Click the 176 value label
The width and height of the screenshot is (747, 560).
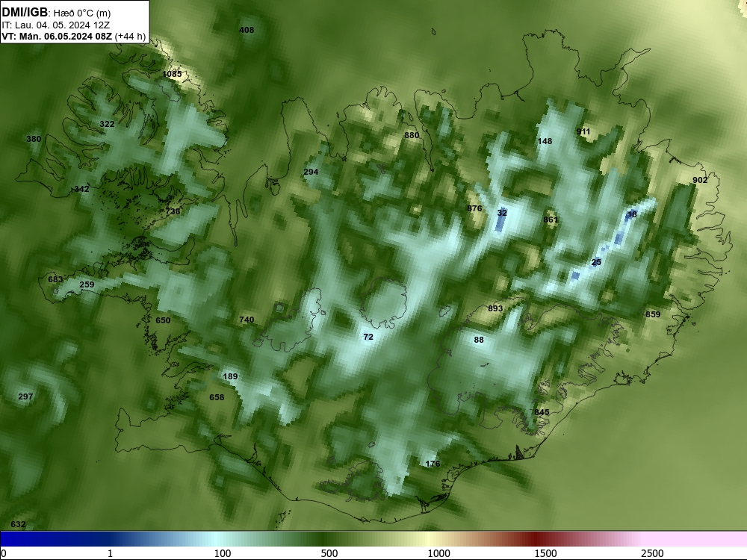[433, 464]
